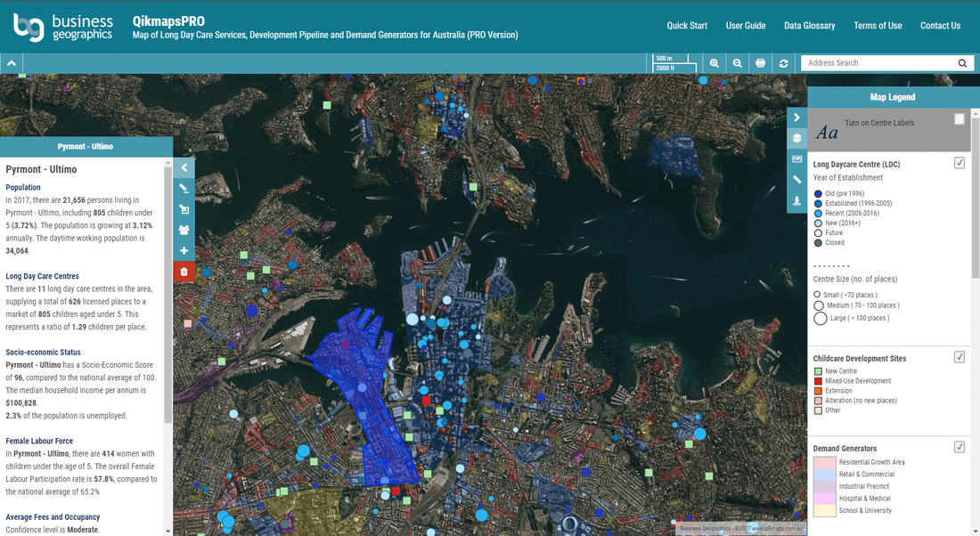
Task: Open the Data Glossary menu item
Action: click(x=809, y=26)
